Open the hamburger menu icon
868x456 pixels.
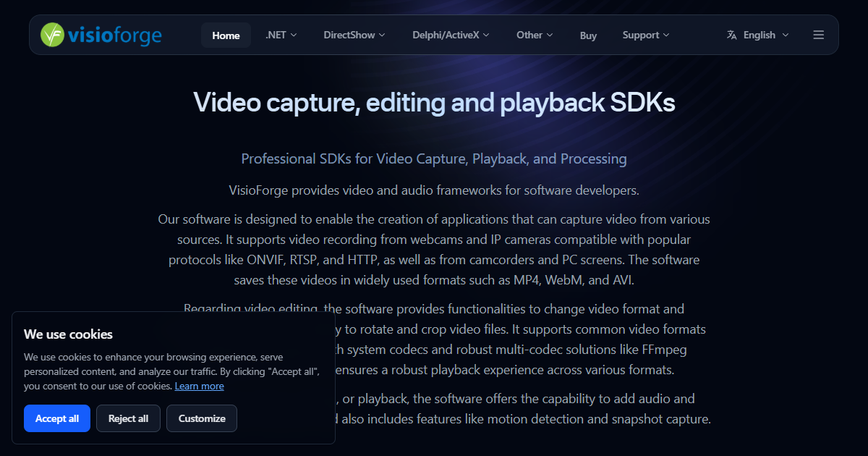(x=818, y=35)
